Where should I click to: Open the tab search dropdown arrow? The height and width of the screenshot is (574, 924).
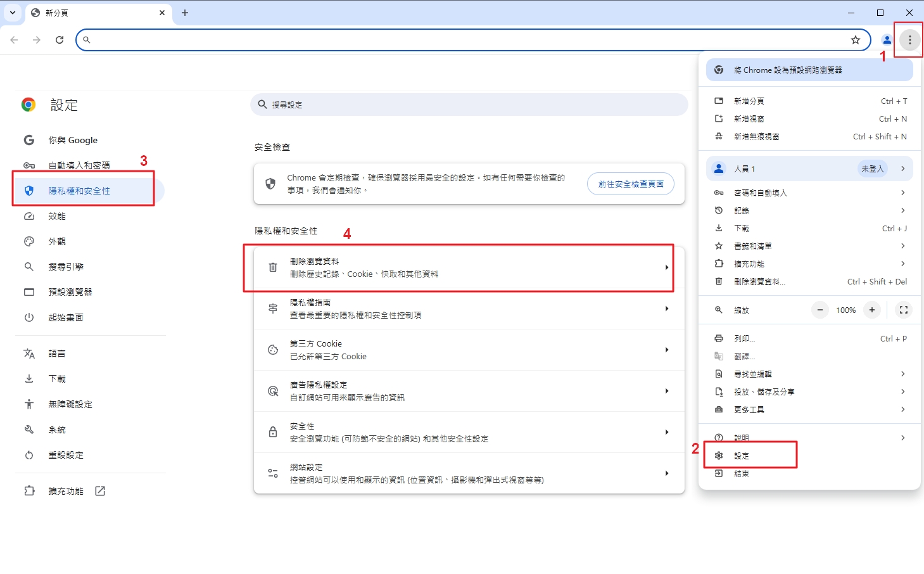13,13
